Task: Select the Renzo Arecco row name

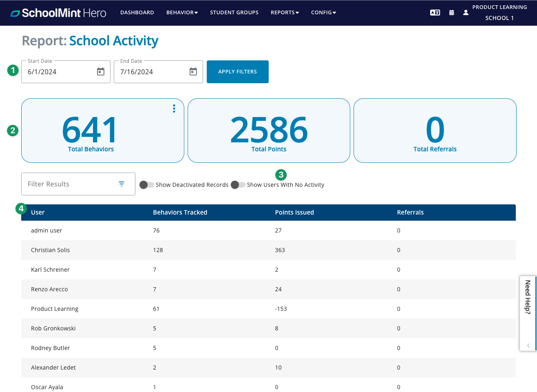Action: pos(49,289)
